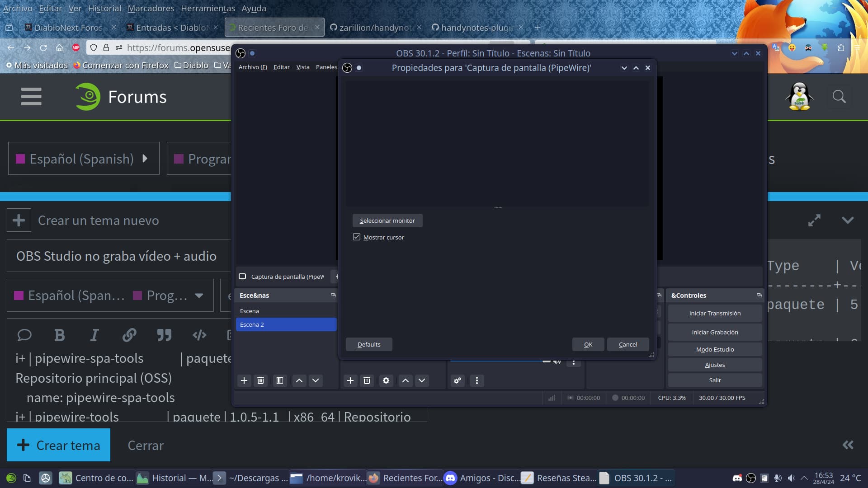Open audio mixer three-dot menu
Viewport: 868px width, 488px height.
tap(476, 380)
